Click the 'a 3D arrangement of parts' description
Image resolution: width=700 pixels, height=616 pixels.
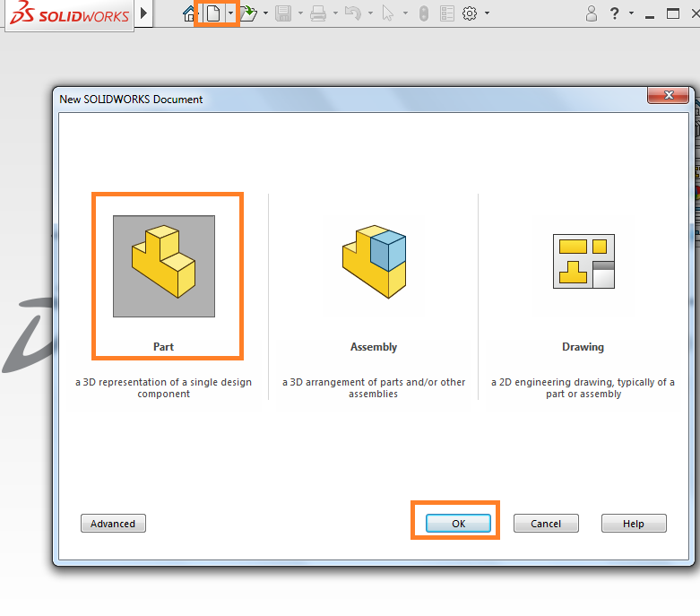[x=374, y=388]
